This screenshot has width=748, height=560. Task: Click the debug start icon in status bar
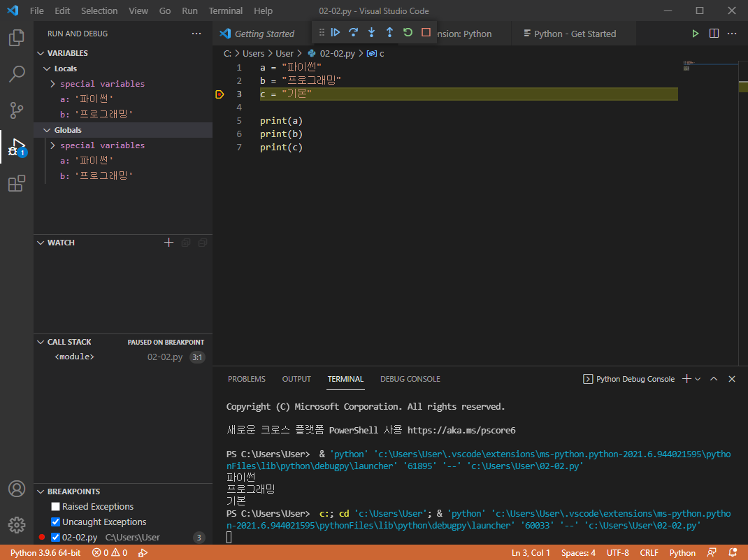143,553
